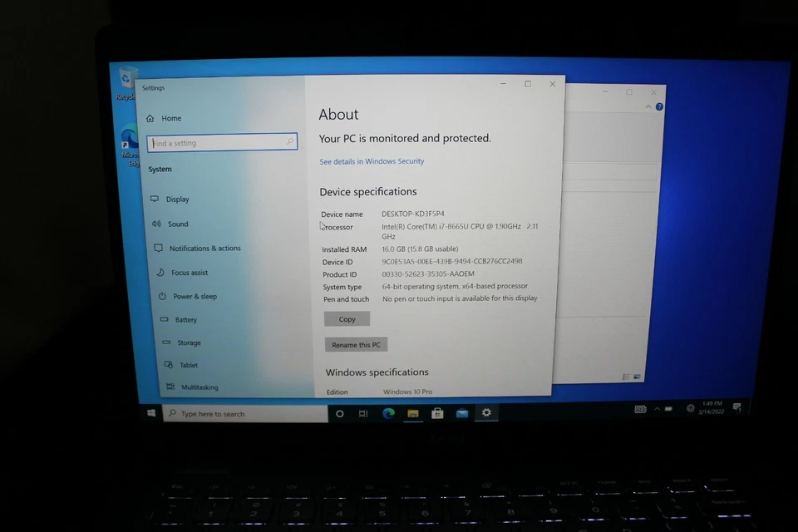Open Multitasking settings
The height and width of the screenshot is (532, 798).
[192, 387]
